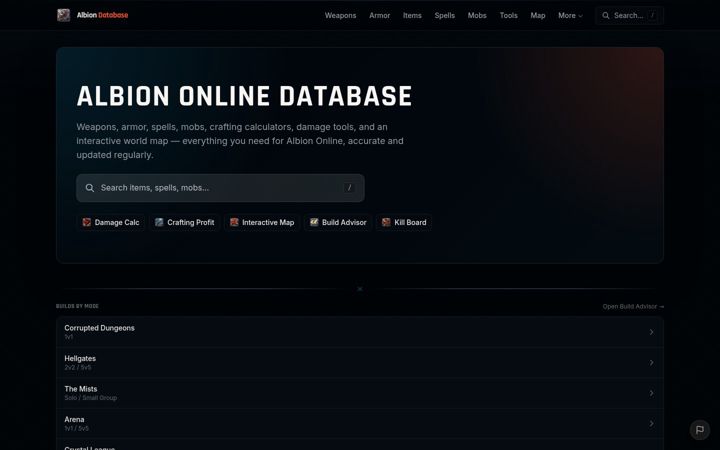
Task: Open the Crafting Profit calculator
Action: point(185,222)
